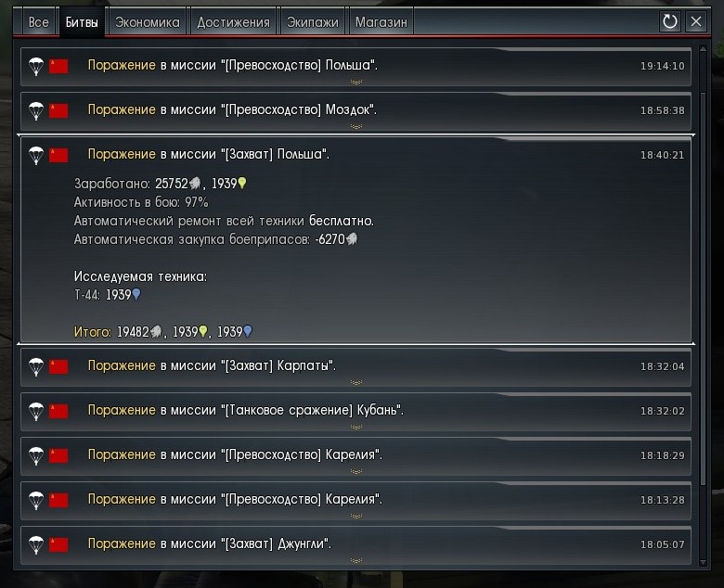
Task: Show the Все tab entries
Action: [x=39, y=22]
